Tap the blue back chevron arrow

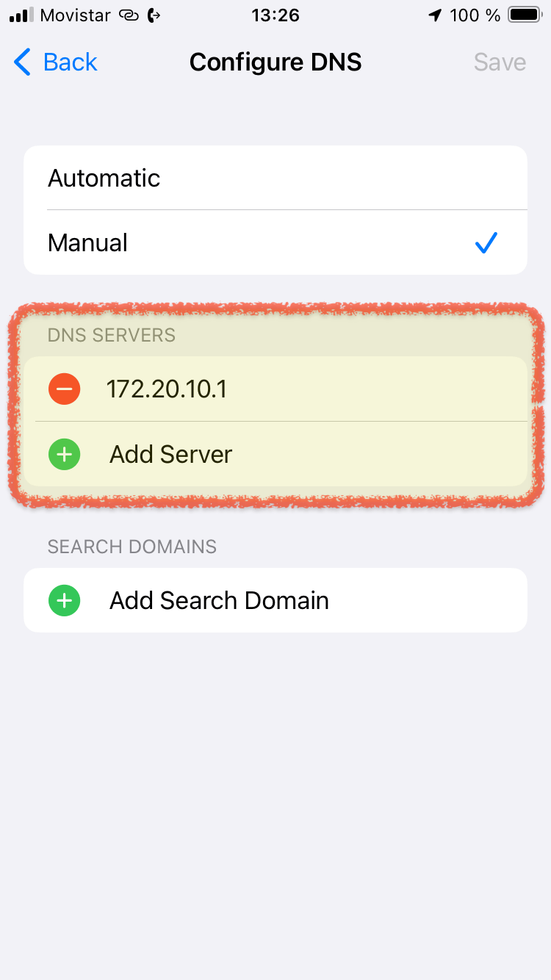pyautogui.click(x=23, y=62)
